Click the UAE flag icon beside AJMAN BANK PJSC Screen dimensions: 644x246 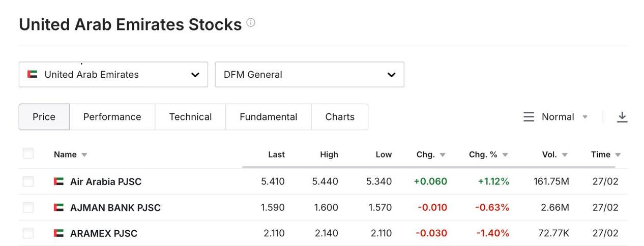[x=59, y=207]
